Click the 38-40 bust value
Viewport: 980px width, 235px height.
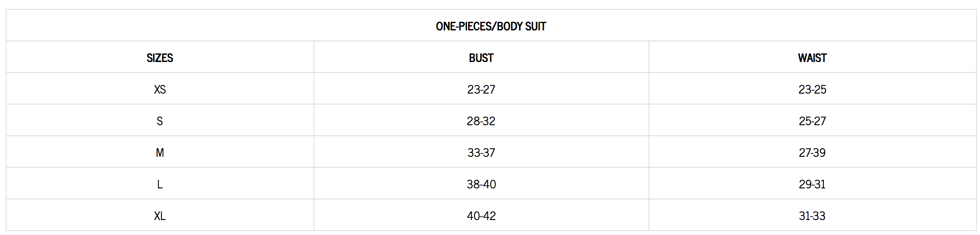tap(481, 184)
